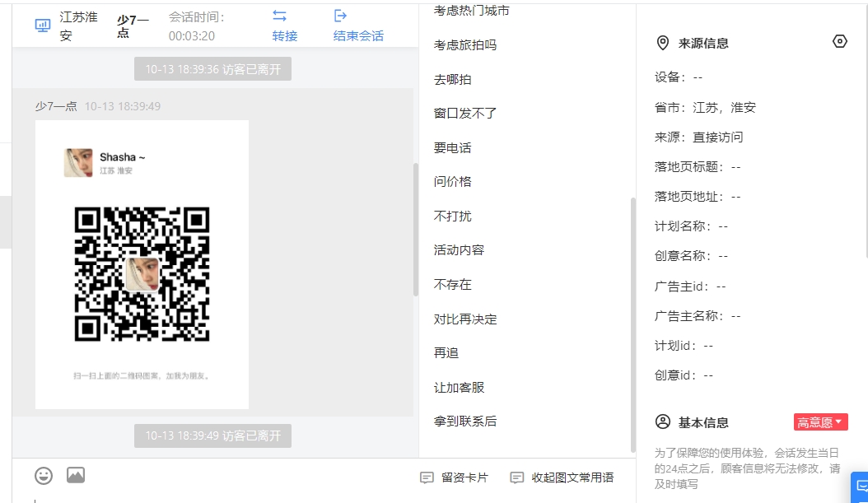Click the blue chat widget icon at corner
The width and height of the screenshot is (868, 503).
coord(861,487)
